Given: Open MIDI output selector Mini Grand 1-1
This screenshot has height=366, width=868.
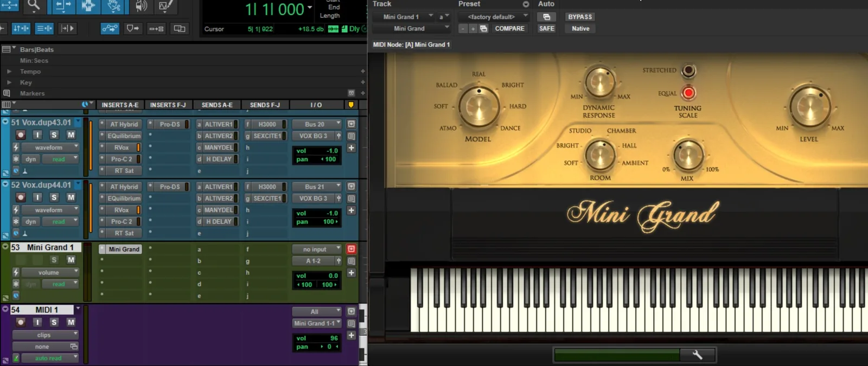Looking at the screenshot, I should pos(317,323).
